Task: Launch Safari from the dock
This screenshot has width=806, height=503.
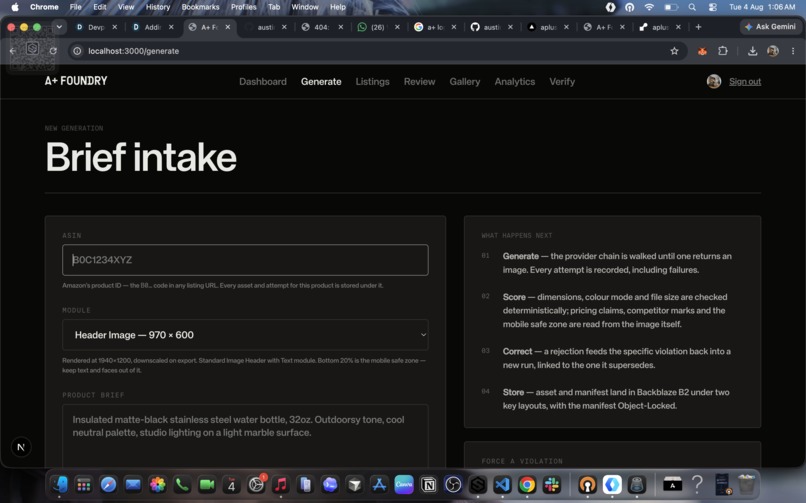Action: coord(108,485)
